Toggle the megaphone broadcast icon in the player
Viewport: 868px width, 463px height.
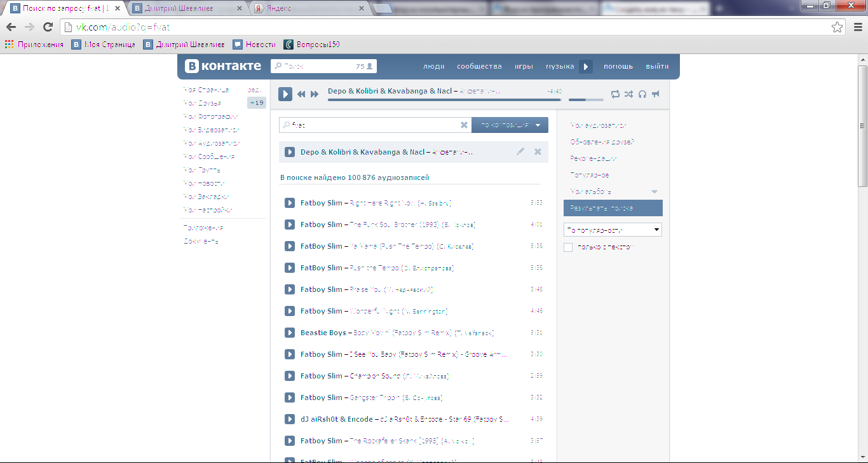656,94
